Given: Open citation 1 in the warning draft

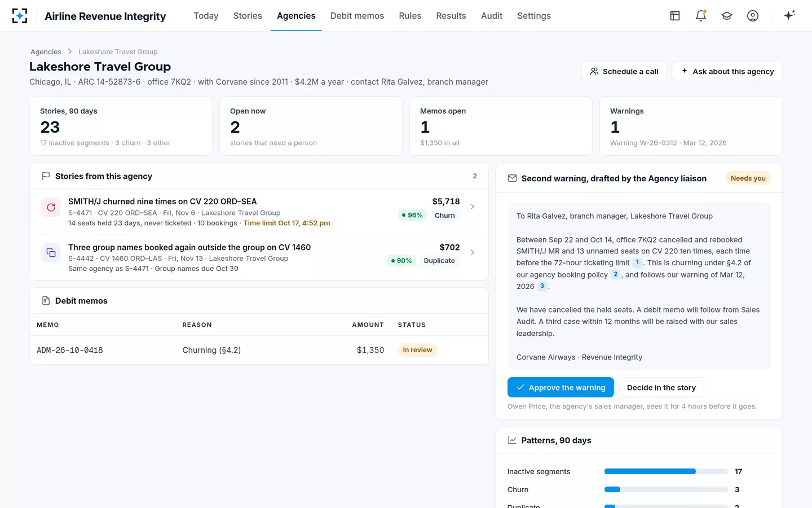Looking at the screenshot, I should click(x=637, y=262).
